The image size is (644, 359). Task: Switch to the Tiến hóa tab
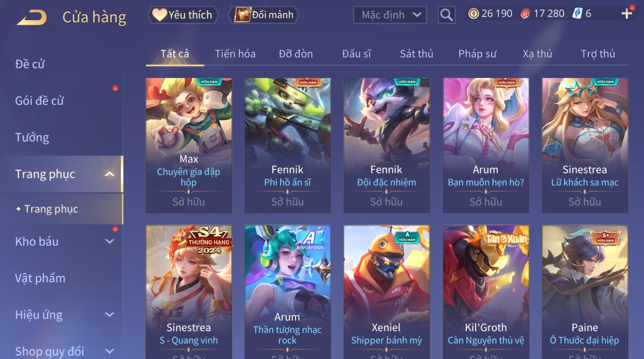coord(235,54)
